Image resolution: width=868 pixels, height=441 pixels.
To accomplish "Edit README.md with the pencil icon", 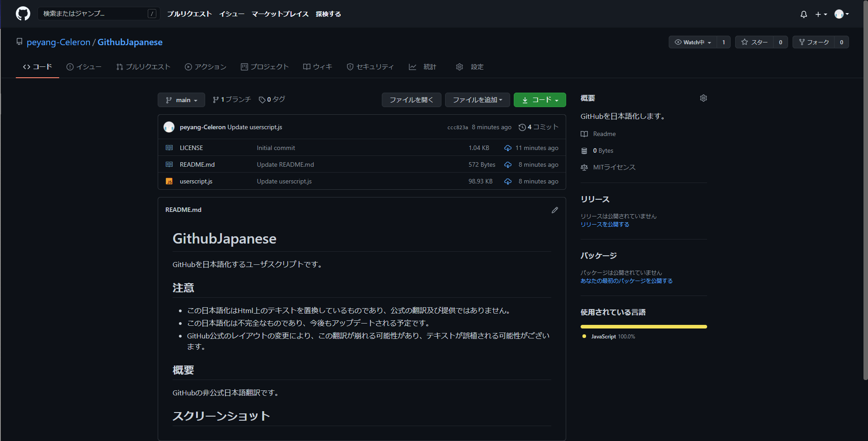I will click(555, 210).
